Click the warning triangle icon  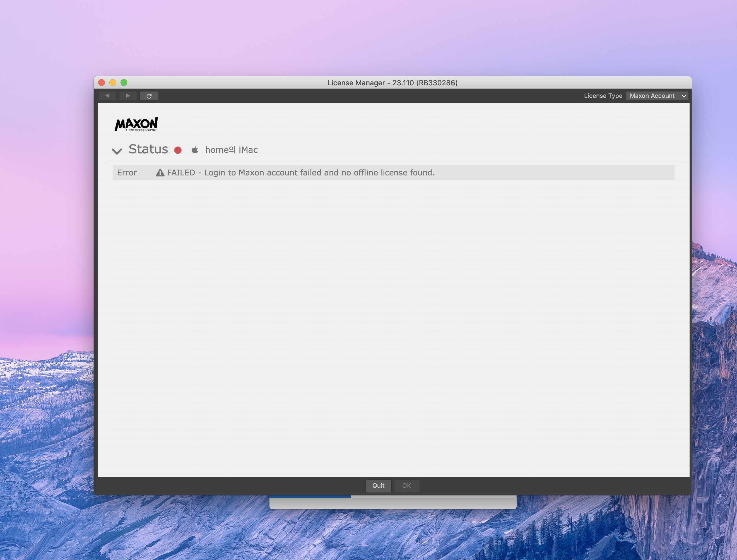point(160,173)
